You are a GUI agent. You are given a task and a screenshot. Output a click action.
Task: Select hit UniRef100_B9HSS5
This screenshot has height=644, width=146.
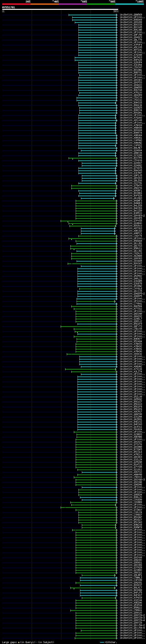coord(131,103)
